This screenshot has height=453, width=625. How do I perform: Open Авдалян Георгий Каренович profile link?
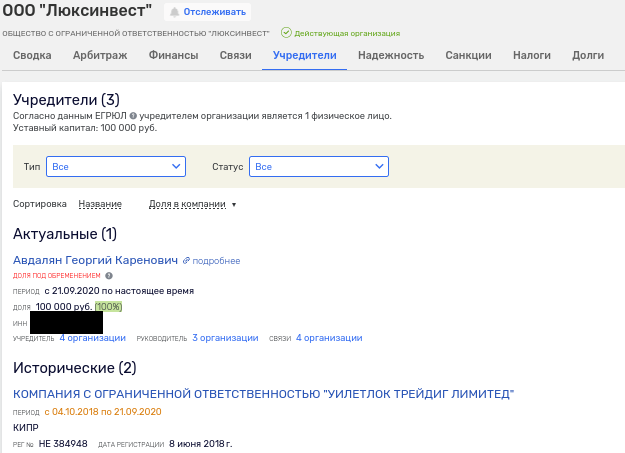click(95, 260)
